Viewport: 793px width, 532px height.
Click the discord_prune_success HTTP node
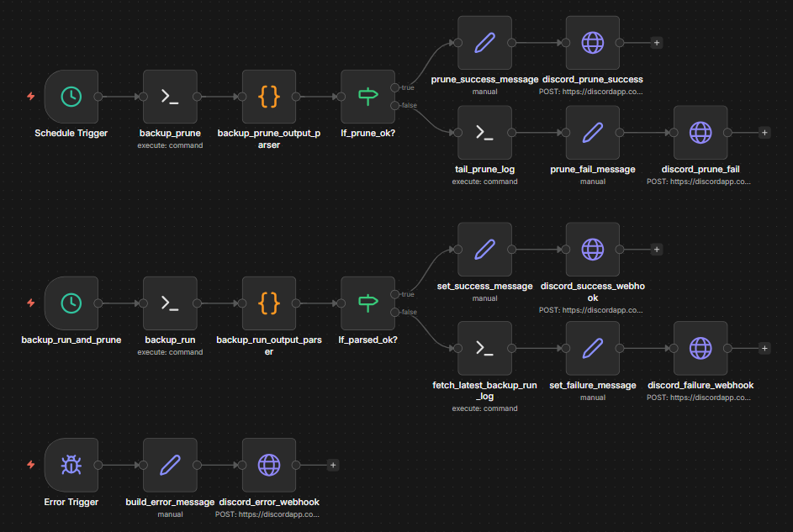(x=592, y=43)
